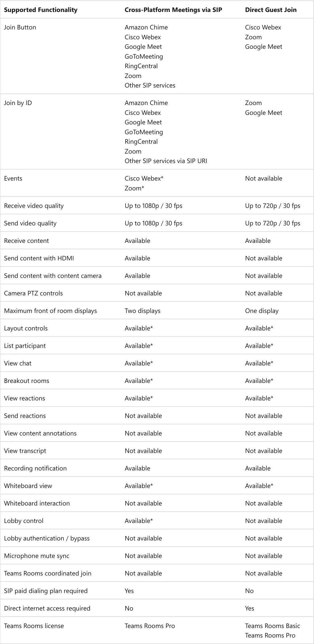314x644 pixels.
Task: Click Send content with HDMI label
Action: [x=39, y=258]
